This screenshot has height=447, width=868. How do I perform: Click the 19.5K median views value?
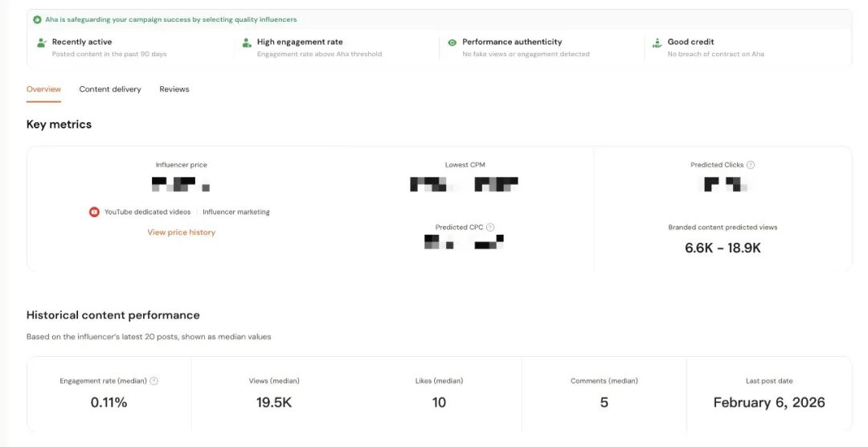(274, 403)
